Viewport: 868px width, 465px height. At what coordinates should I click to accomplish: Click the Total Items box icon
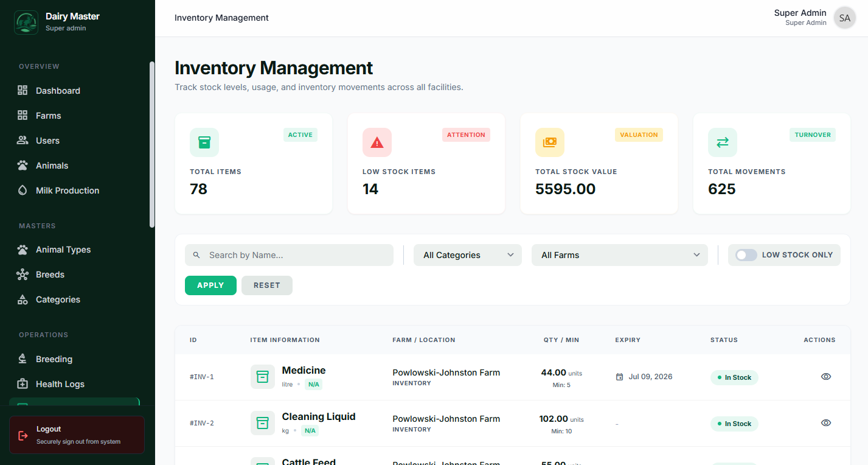204,142
